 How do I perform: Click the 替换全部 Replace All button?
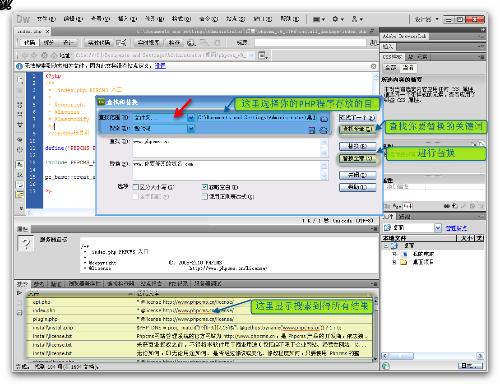357,158
